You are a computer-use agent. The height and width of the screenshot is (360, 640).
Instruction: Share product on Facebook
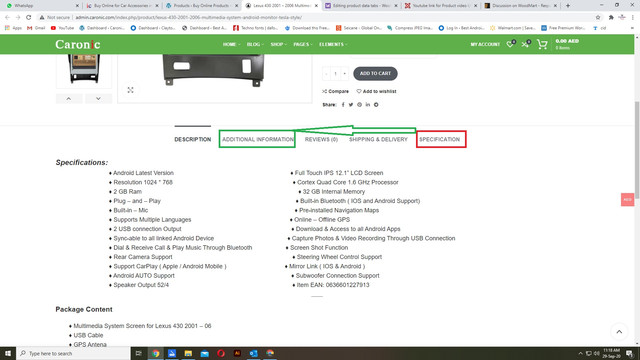tap(343, 105)
